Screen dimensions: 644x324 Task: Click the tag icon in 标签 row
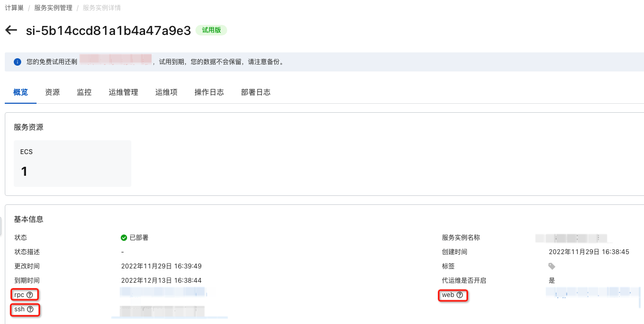coord(552,266)
